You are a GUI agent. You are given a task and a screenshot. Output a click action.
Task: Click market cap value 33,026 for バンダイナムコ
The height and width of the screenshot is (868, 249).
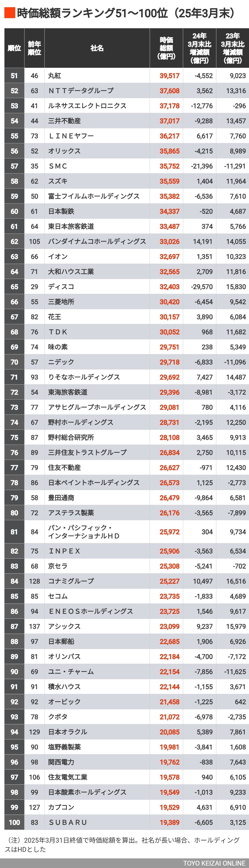pos(169,242)
